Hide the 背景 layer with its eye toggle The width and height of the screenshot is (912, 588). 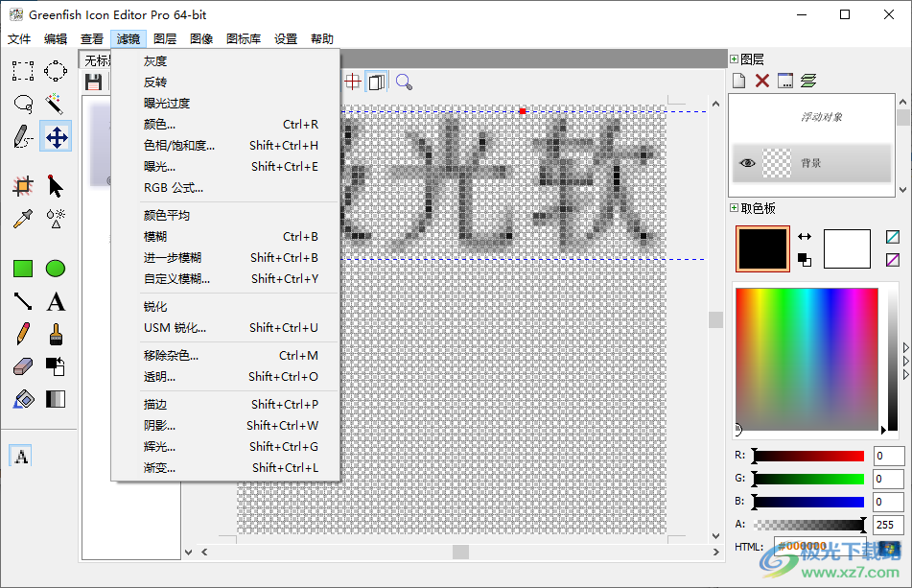(x=747, y=162)
